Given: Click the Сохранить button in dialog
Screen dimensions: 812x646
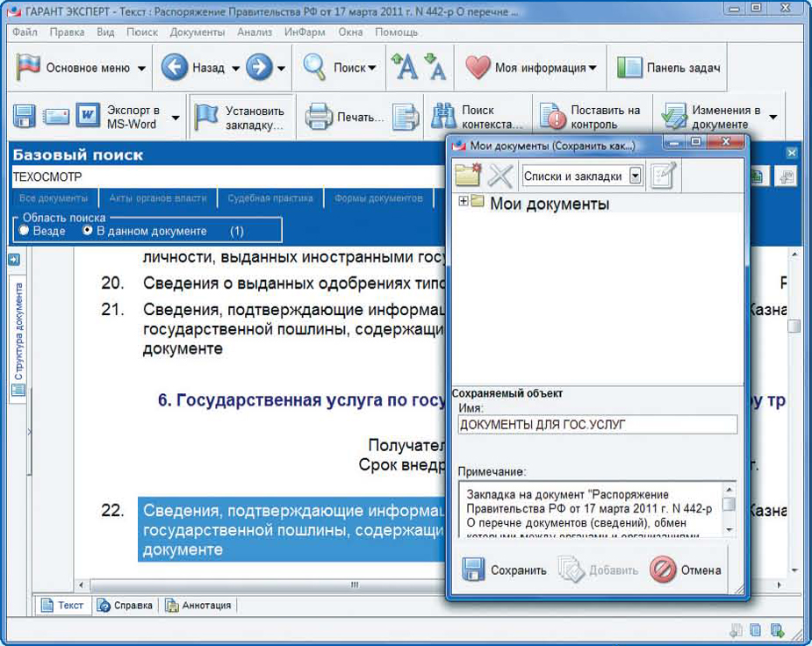Looking at the screenshot, I should pyautogui.click(x=505, y=570).
